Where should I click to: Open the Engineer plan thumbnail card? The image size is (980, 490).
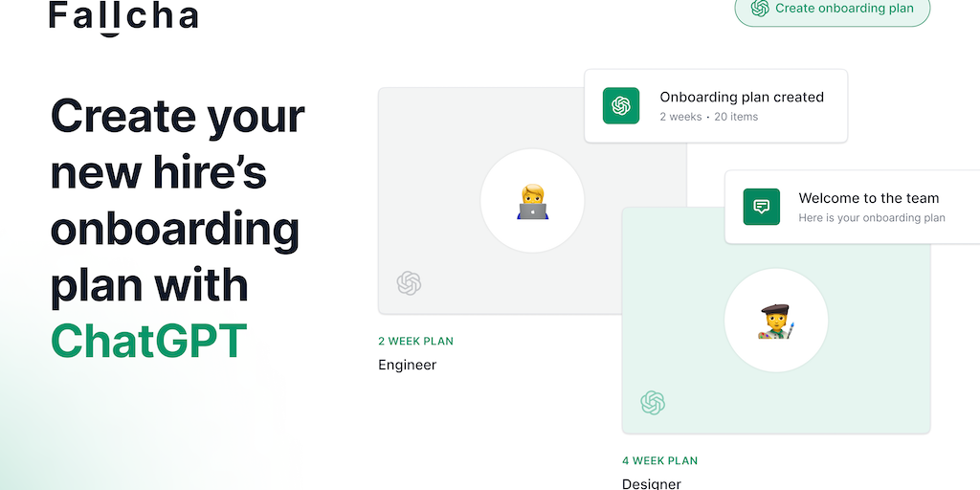532,201
